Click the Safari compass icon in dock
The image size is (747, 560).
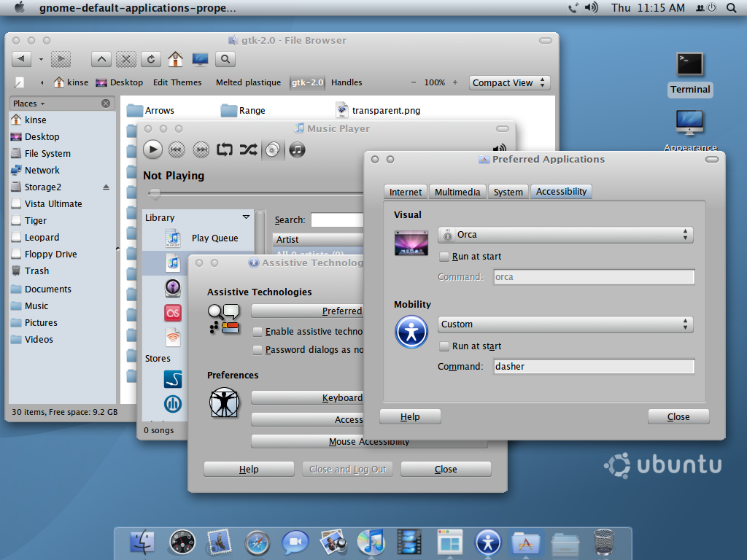pos(257,542)
